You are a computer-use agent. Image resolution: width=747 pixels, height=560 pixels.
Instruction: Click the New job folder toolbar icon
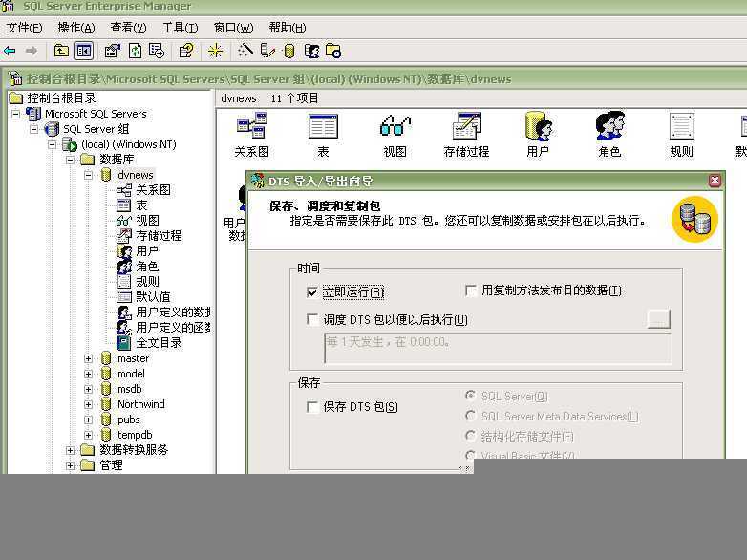(x=333, y=51)
